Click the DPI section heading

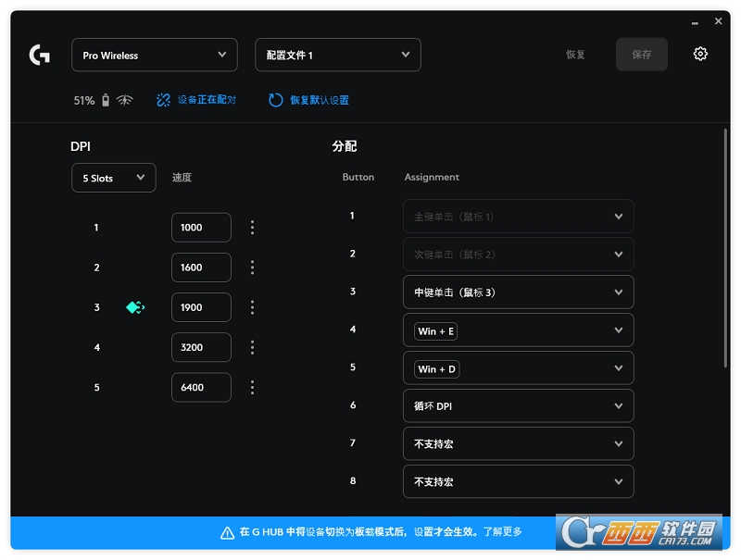tap(81, 146)
